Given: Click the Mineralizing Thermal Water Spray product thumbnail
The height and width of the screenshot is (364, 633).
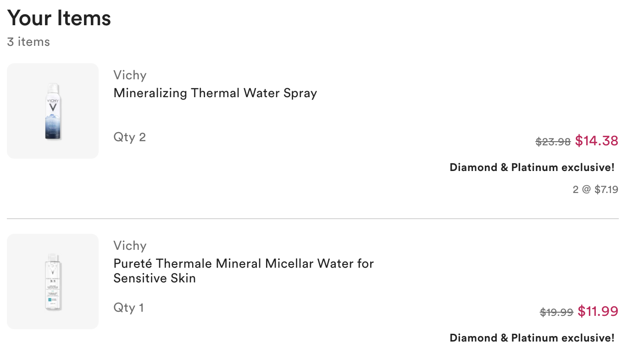Looking at the screenshot, I should pos(53,111).
